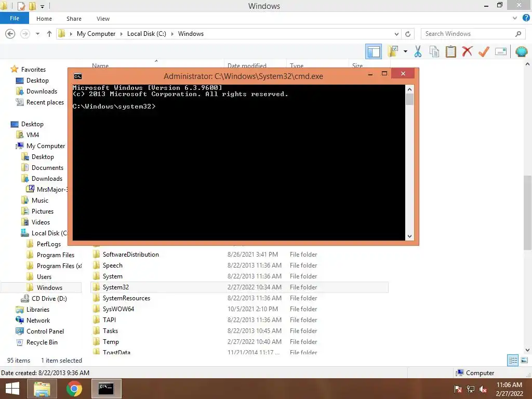Select the Speech folder row
The height and width of the screenshot is (399, 532).
(240, 265)
